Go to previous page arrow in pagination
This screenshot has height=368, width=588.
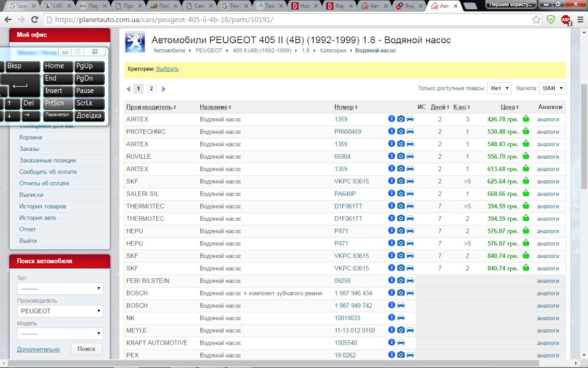point(128,89)
